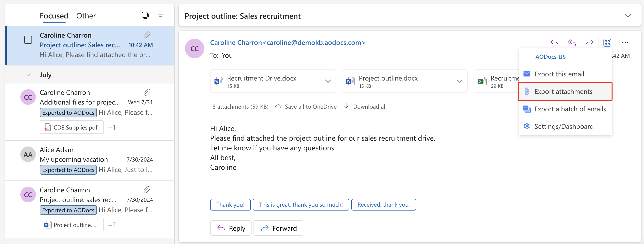The height and width of the screenshot is (244, 644).
Task: Switch to the Focused tab
Action: point(54,16)
